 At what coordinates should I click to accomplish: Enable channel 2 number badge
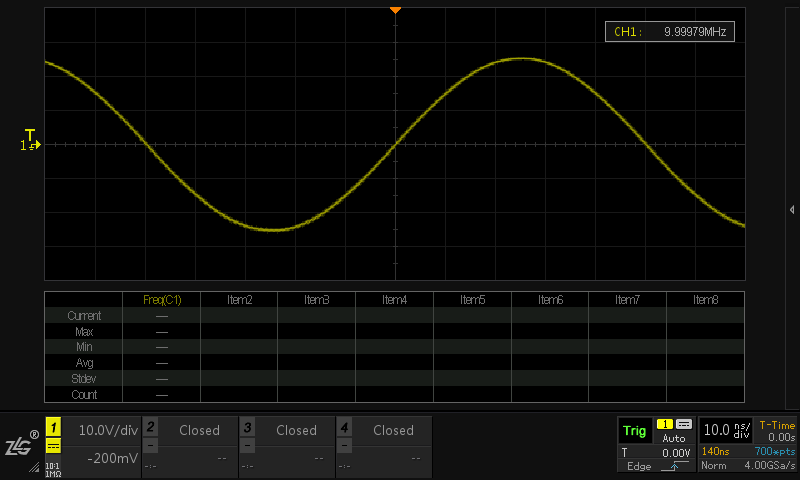coord(150,426)
